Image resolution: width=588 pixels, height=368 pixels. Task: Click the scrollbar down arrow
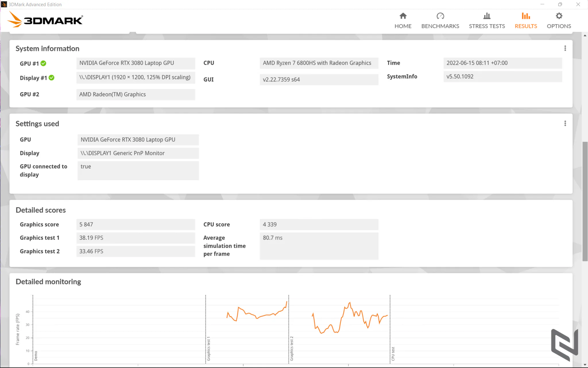pyautogui.click(x=585, y=365)
